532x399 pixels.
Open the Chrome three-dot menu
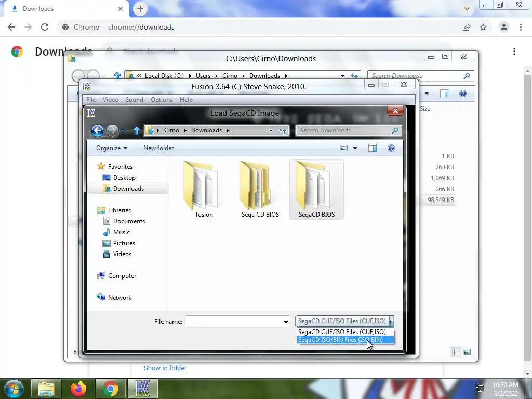pos(521,27)
